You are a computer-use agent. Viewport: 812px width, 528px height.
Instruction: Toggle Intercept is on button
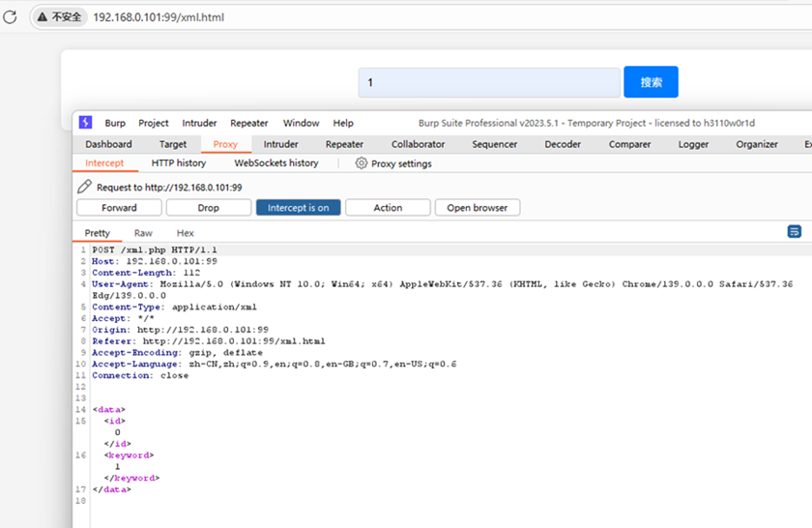[x=299, y=207]
